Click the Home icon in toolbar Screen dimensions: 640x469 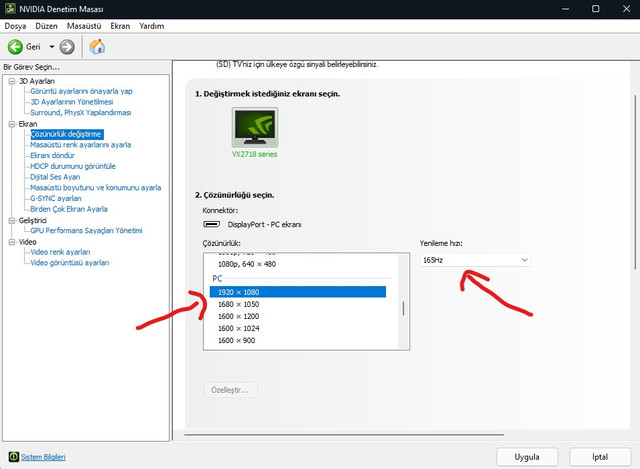97,47
